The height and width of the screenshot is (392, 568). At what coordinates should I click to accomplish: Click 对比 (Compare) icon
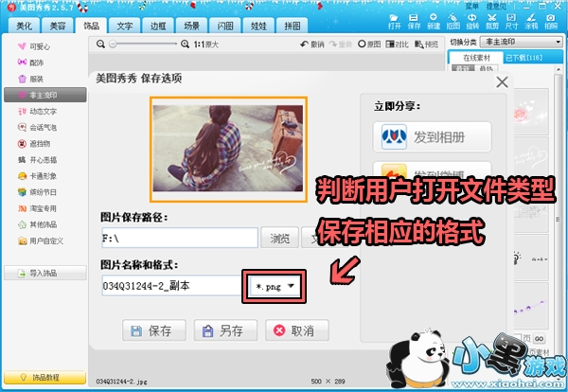point(397,45)
